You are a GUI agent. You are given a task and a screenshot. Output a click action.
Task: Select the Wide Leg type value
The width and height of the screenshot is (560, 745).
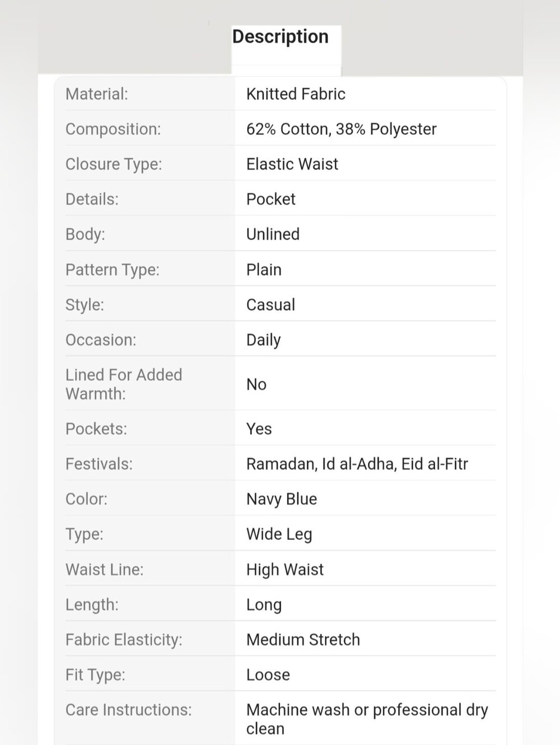279,534
